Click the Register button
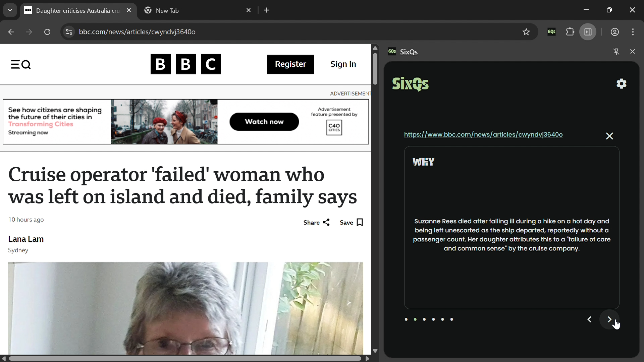 (x=290, y=64)
